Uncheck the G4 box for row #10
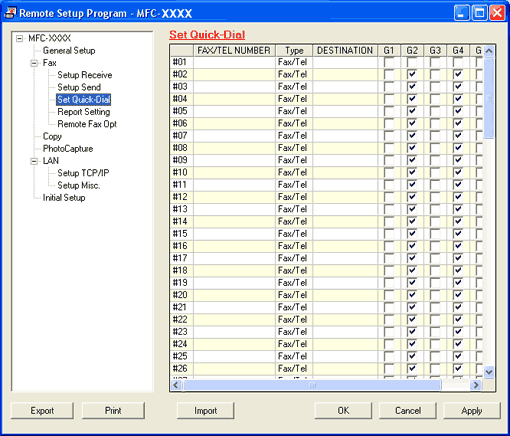The width and height of the screenshot is (510, 436). tap(458, 172)
